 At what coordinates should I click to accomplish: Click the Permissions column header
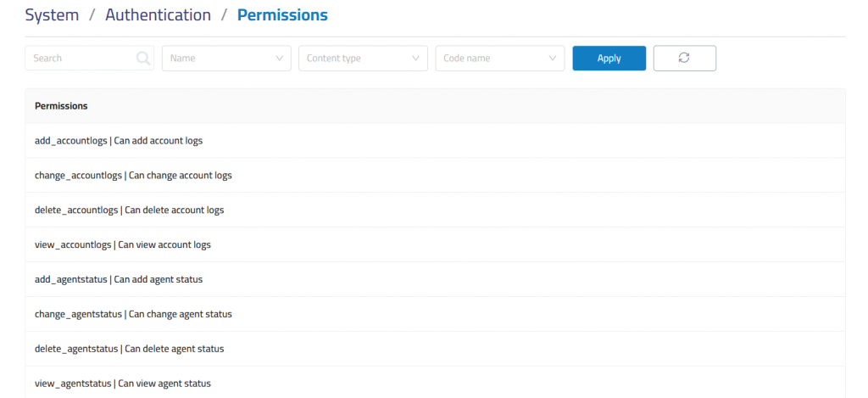pos(61,106)
